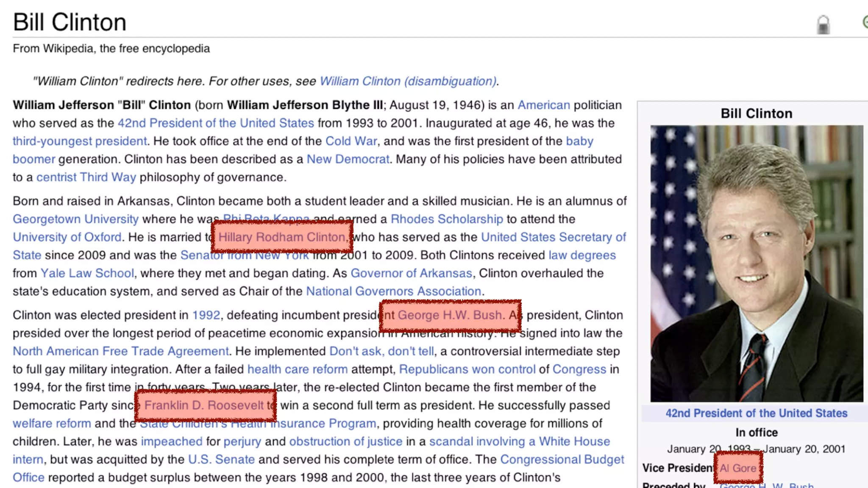Image resolution: width=868 pixels, height=488 pixels.
Task: Open the Rhodes Scholarship link
Action: (x=447, y=219)
